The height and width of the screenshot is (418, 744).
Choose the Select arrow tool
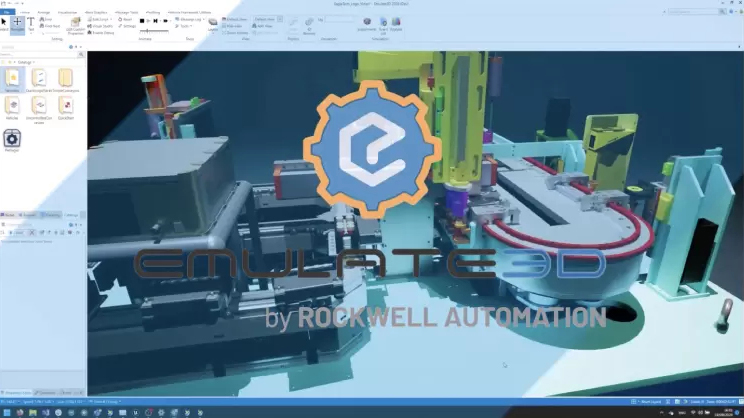point(4,25)
